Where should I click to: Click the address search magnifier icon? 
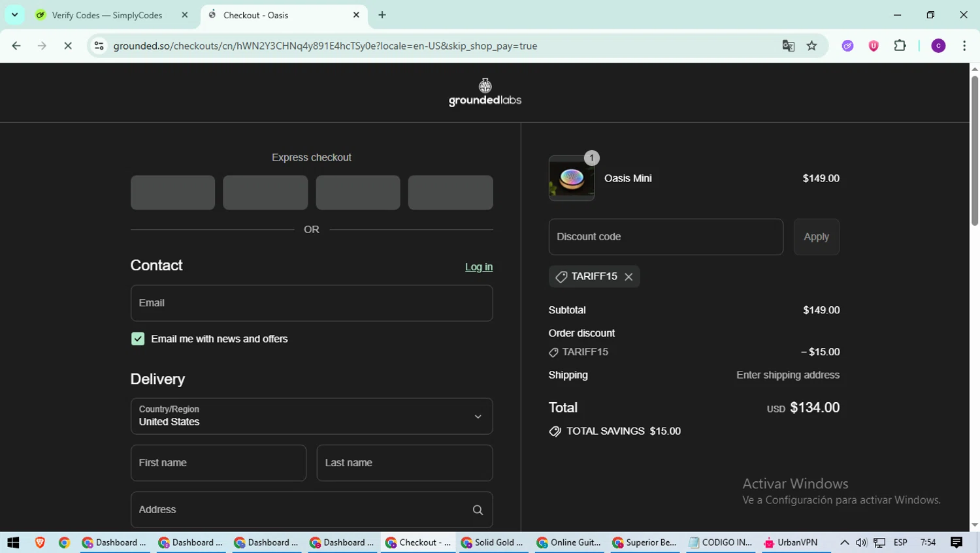pos(478,510)
